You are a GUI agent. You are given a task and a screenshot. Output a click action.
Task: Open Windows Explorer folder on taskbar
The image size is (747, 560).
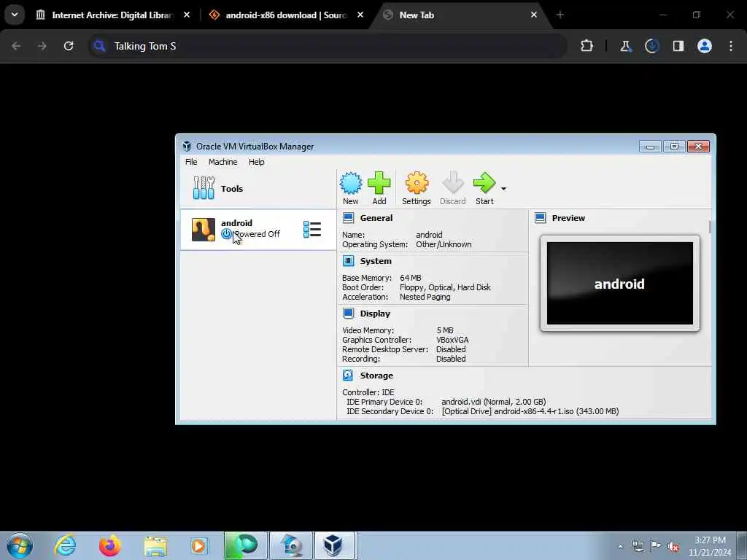pos(155,545)
